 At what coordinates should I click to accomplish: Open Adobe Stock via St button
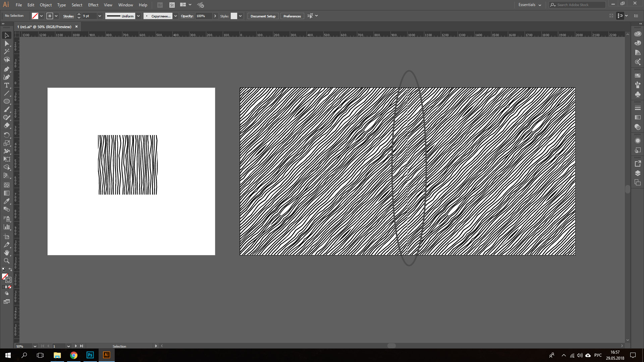[x=172, y=5]
